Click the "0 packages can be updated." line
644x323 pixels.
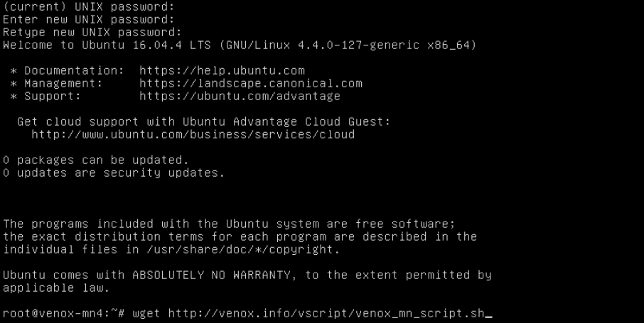(x=96, y=160)
